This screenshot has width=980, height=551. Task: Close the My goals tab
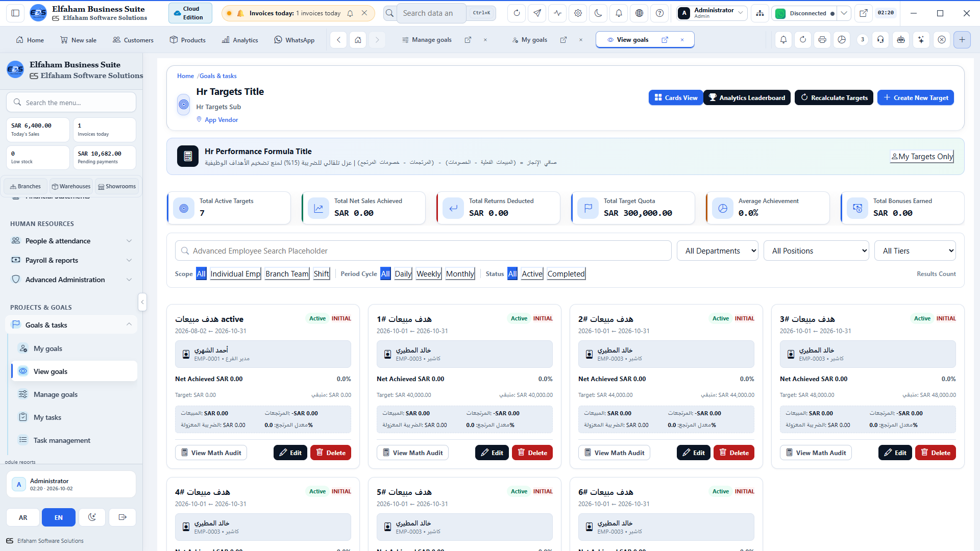pos(581,40)
